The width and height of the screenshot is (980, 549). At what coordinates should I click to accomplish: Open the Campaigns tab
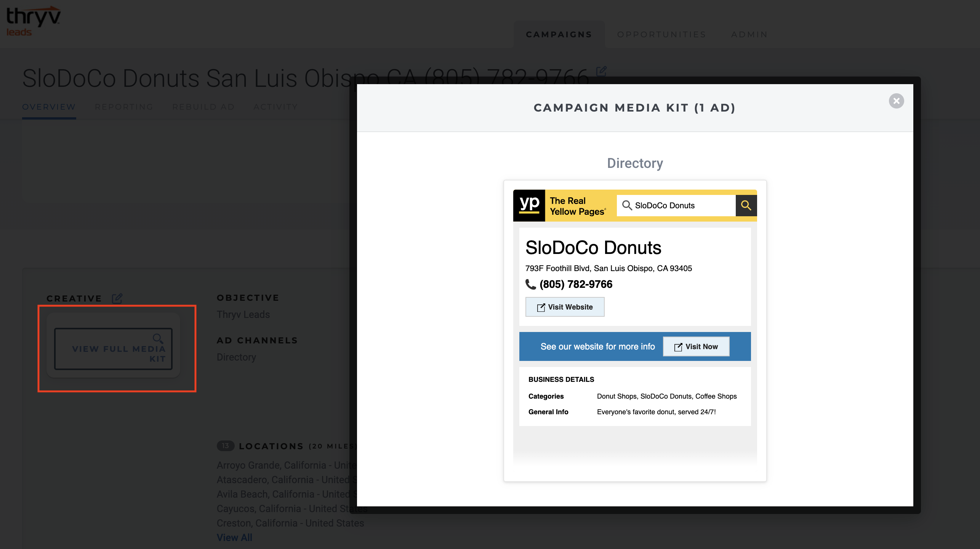pos(559,34)
